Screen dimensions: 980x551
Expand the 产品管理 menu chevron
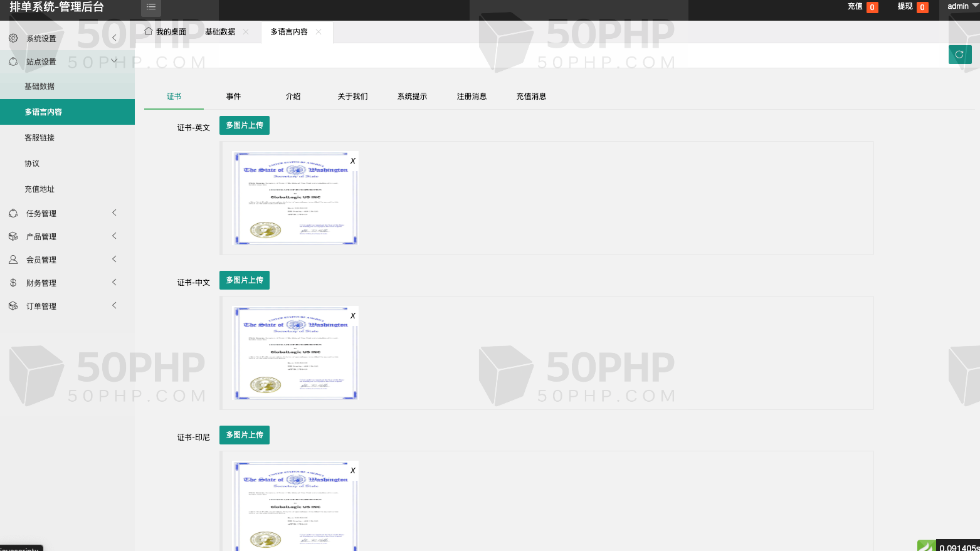[x=114, y=236]
